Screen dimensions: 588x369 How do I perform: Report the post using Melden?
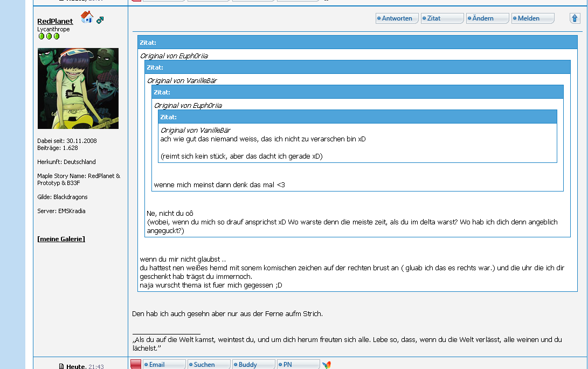(x=532, y=18)
